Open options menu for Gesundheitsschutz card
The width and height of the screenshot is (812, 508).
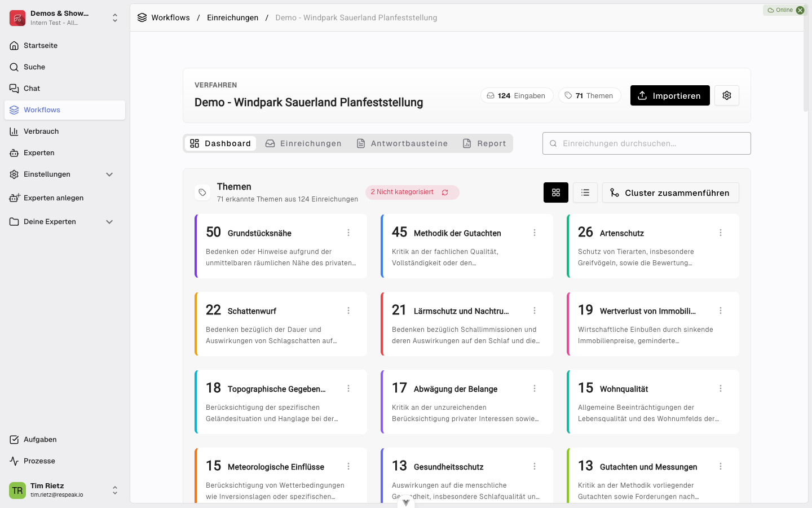(x=535, y=466)
